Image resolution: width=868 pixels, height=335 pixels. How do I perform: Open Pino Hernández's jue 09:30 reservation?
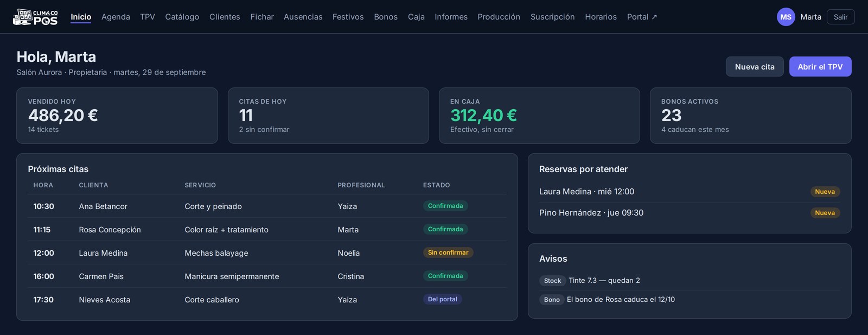690,213
